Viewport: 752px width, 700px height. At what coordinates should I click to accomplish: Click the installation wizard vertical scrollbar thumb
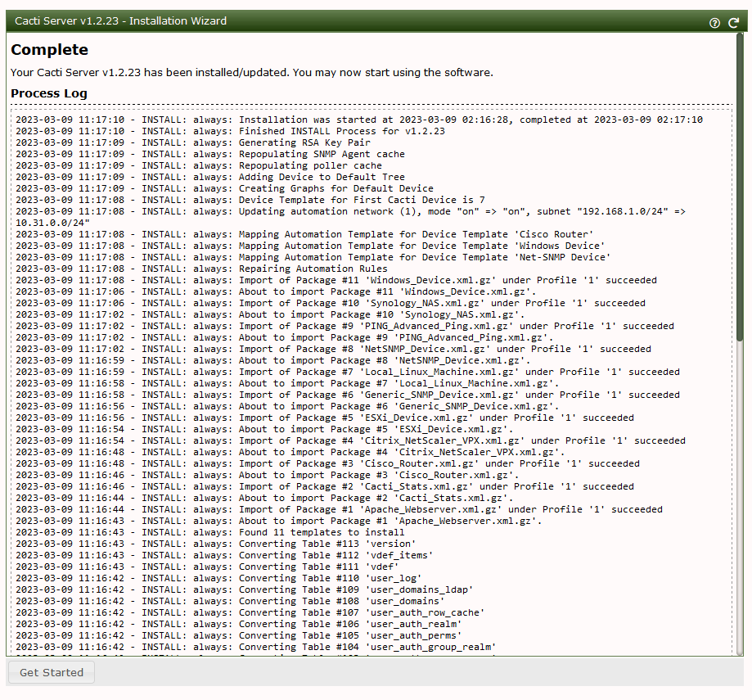tap(740, 187)
